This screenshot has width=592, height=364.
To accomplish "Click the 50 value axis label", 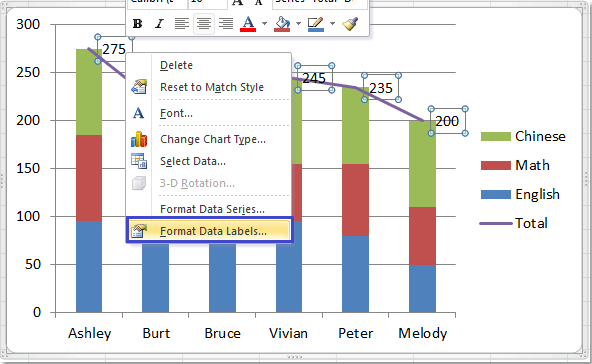I will [x=32, y=264].
